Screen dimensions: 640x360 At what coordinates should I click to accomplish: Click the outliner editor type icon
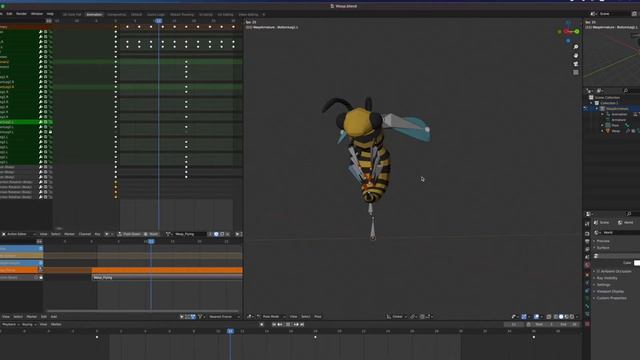588,91
